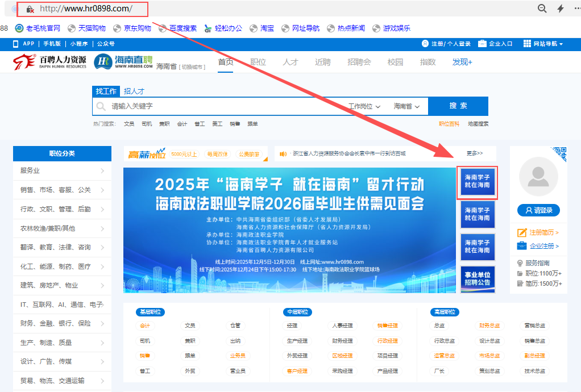The width and height of the screenshot is (581, 392).
Task: Click the circular HR 海南直聘 logo
Action: 103,61
